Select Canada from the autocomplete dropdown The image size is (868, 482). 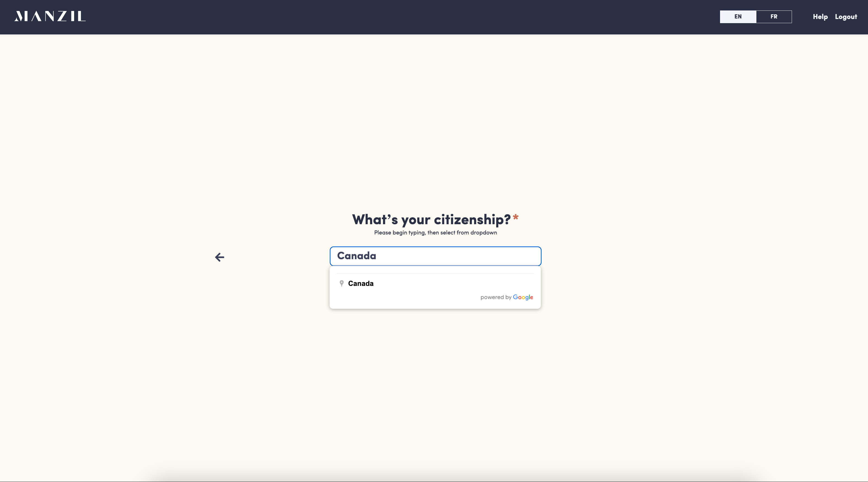pos(360,284)
